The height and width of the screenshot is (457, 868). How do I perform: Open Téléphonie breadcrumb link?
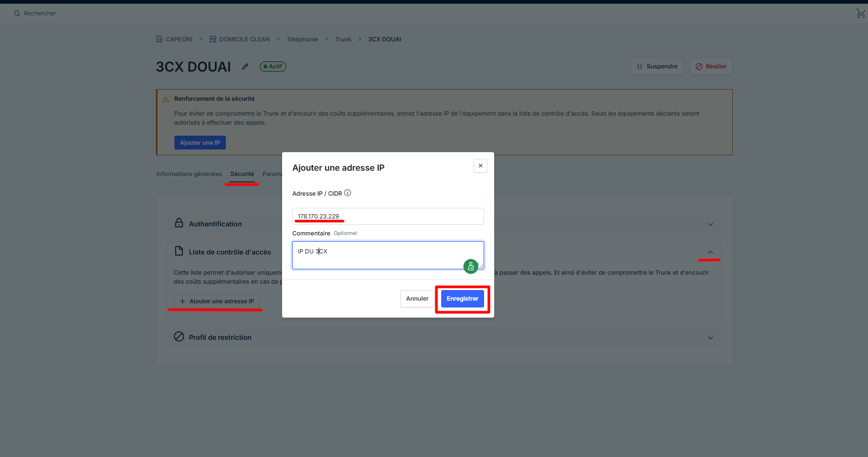[x=302, y=39]
